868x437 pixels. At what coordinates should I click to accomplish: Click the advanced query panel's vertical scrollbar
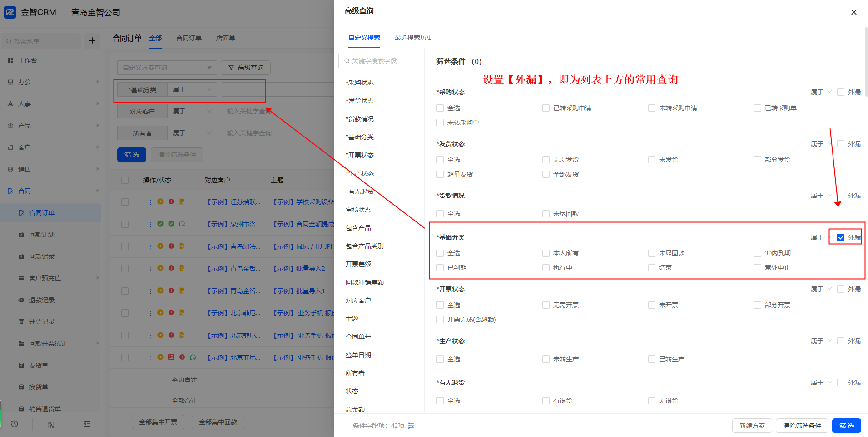(x=866, y=64)
